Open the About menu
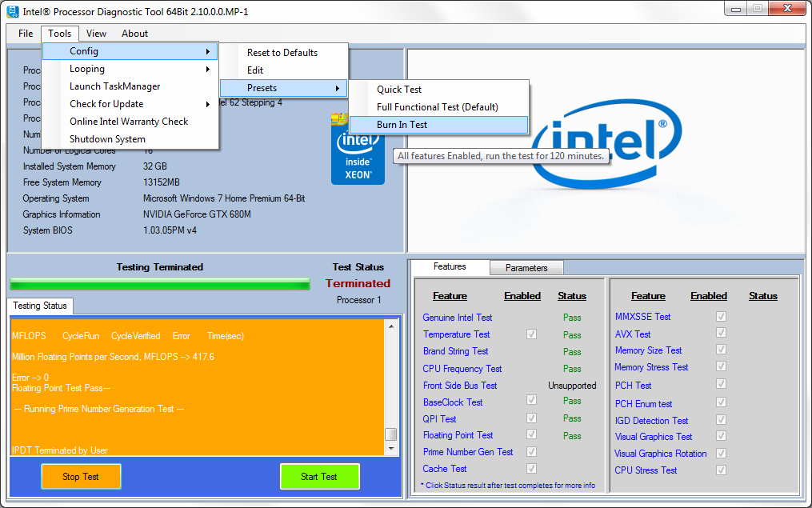Viewport: 812px width, 508px height. click(134, 33)
